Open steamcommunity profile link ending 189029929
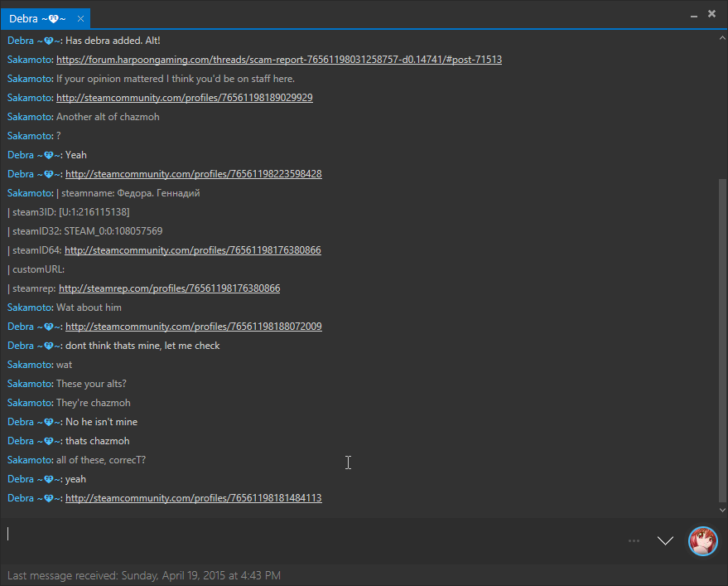This screenshot has width=728, height=586. (x=184, y=98)
